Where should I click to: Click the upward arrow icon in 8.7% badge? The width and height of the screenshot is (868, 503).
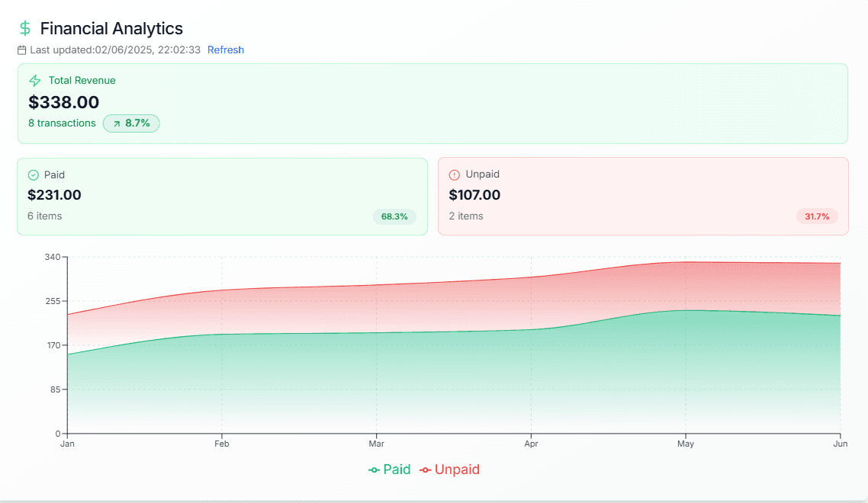[x=117, y=124]
